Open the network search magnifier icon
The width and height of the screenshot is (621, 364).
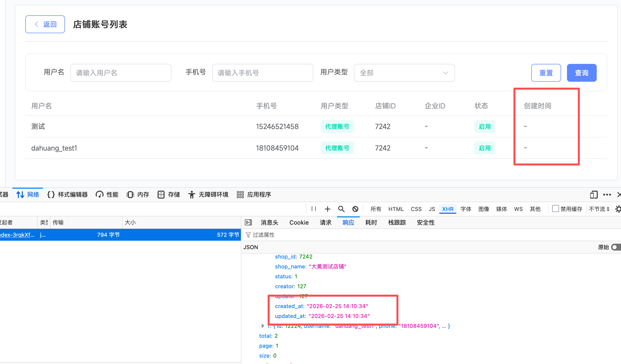click(341, 209)
